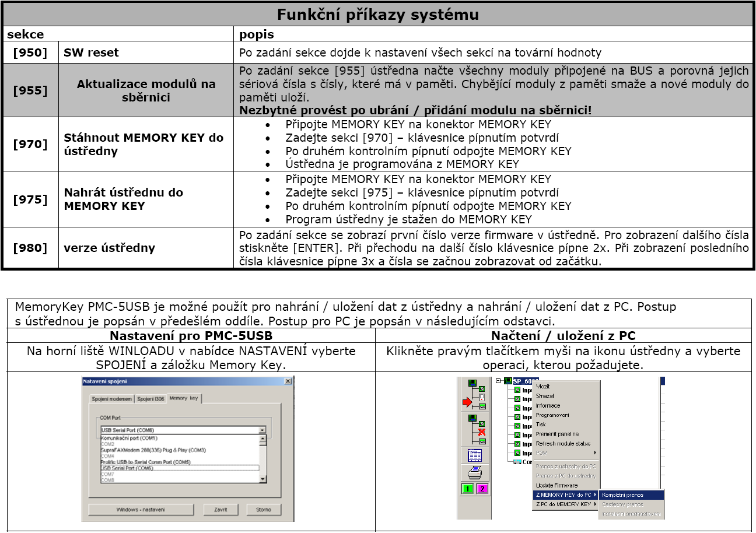This screenshot has width=756, height=533.
Task: Click the [980] section cell
Action: pos(30,248)
